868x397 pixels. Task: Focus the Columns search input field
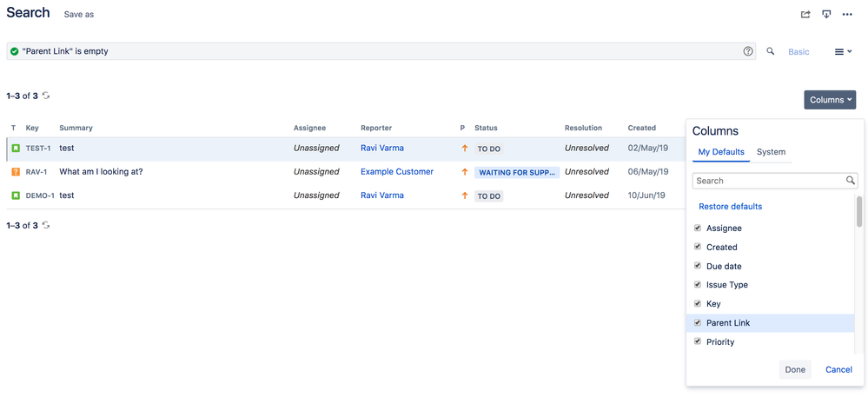tap(769, 181)
